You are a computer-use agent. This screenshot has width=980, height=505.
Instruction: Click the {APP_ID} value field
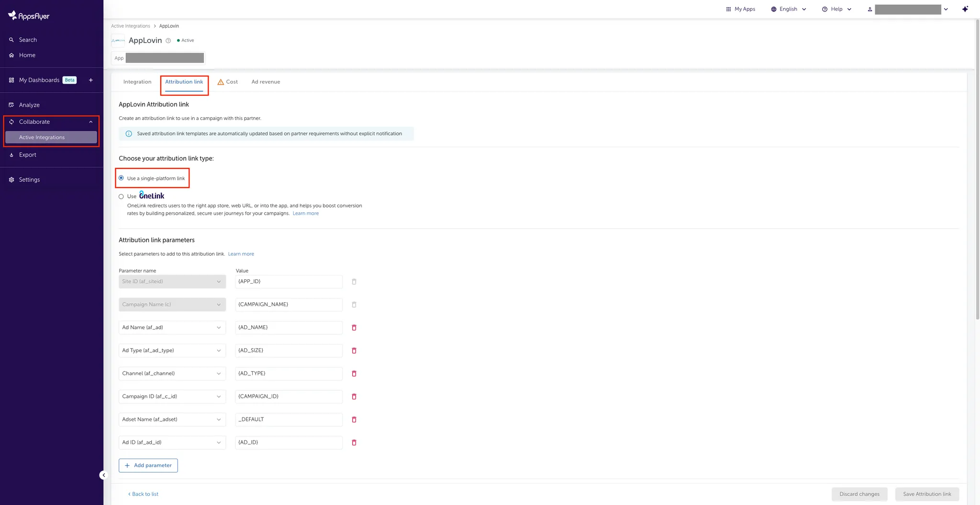pyautogui.click(x=289, y=281)
